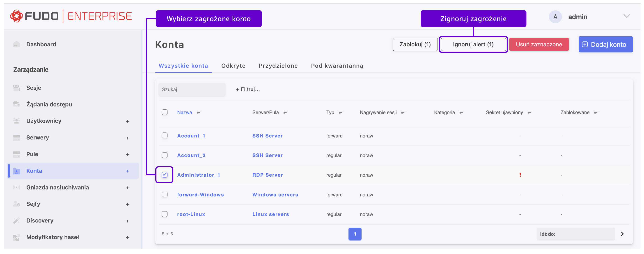Open the Linux servers link
The width and height of the screenshot is (644, 254).
(x=270, y=214)
